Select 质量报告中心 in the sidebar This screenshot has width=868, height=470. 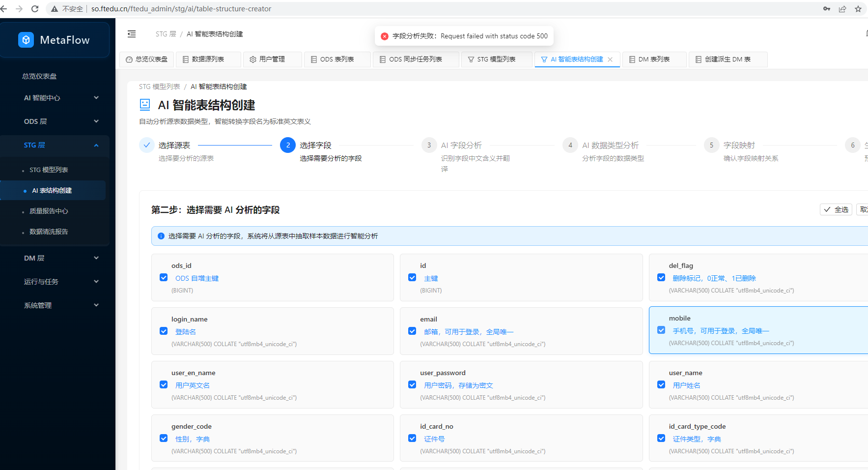(49, 211)
